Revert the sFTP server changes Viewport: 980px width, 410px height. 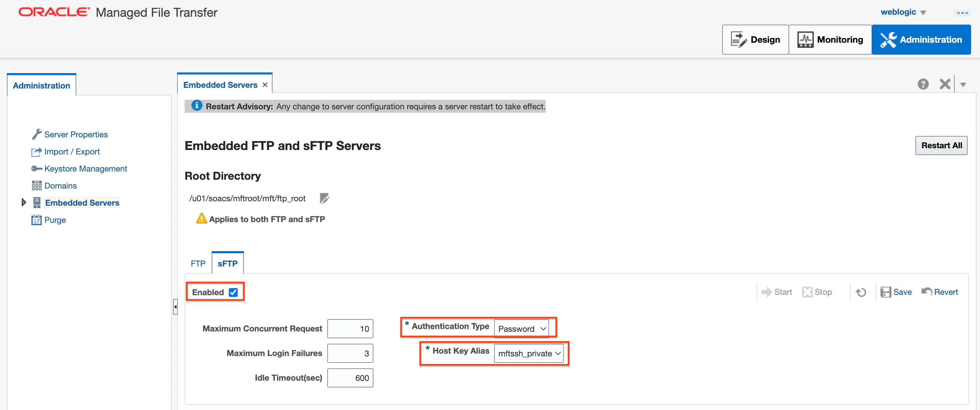[939, 292]
